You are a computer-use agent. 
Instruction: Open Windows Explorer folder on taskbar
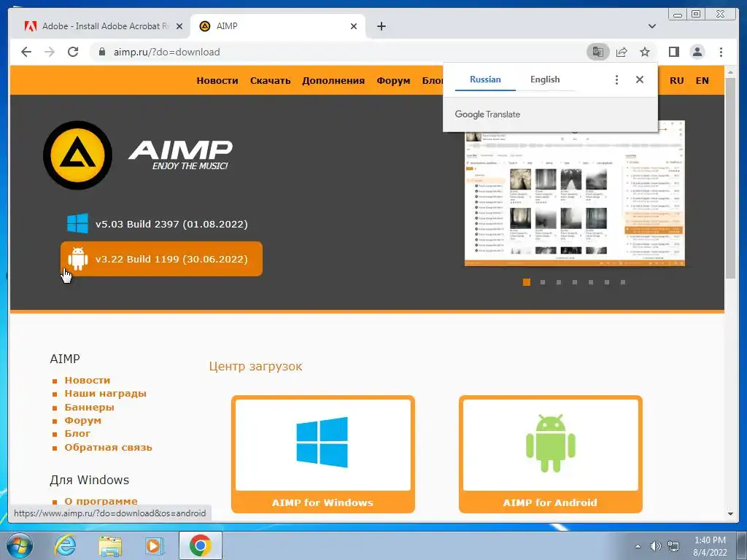(110, 545)
